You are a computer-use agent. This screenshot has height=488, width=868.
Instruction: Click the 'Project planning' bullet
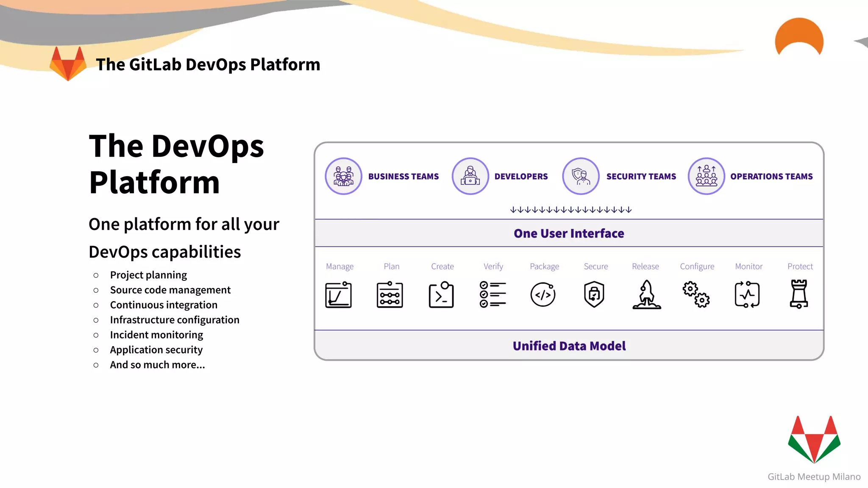coord(148,275)
